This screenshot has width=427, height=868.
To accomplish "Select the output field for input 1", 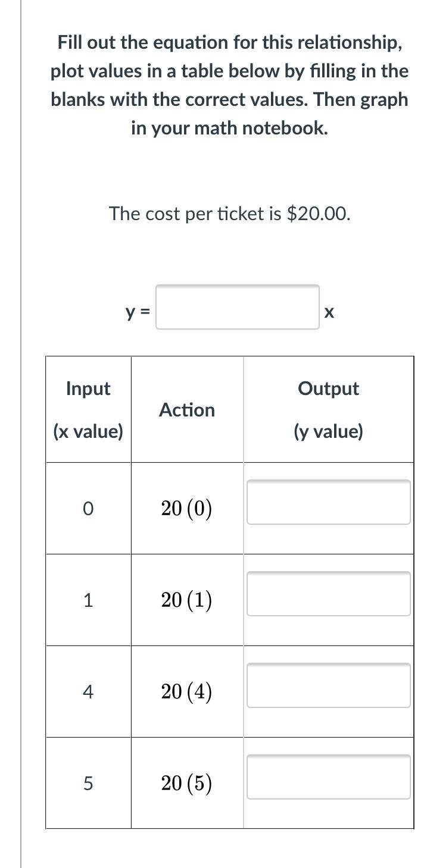I will click(329, 594).
